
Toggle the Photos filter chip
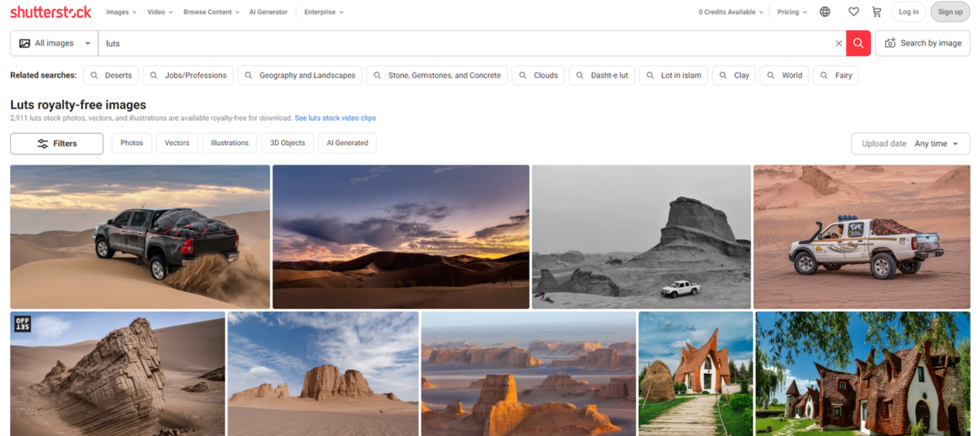pos(131,143)
